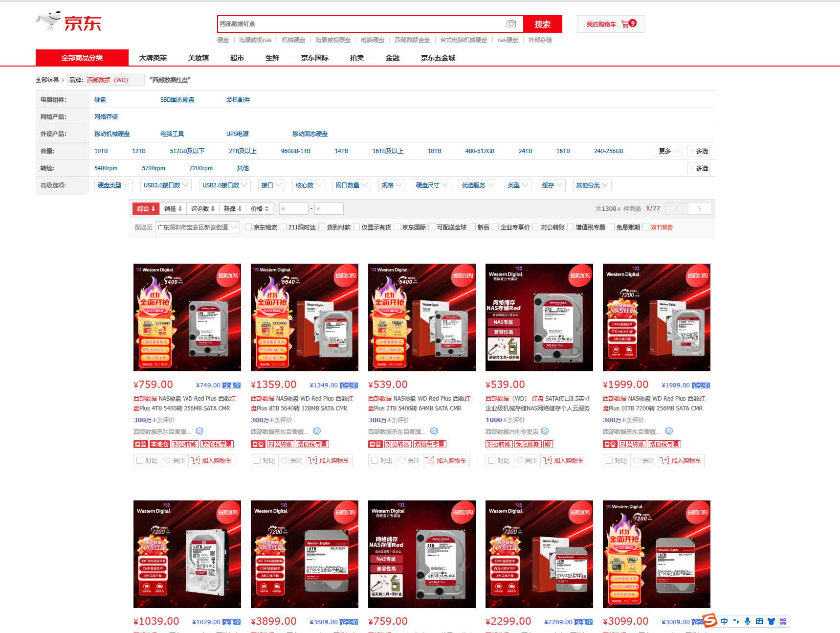Open the toolbox grid icon in IME bar
This screenshot has width=840, height=633.
coord(783,621)
